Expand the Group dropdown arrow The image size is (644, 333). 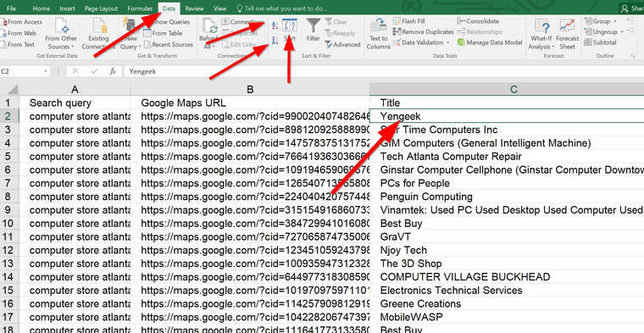click(615, 21)
